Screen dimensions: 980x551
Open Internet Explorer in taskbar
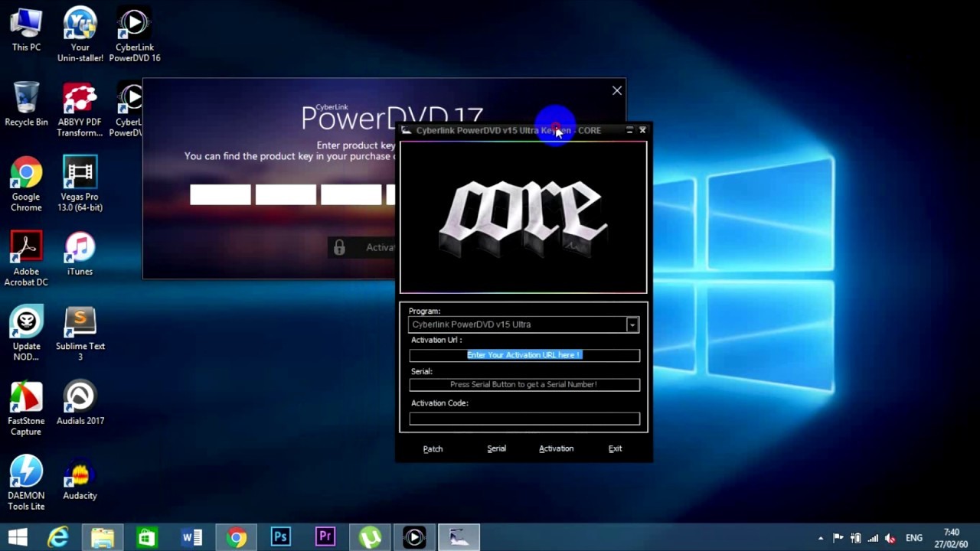pyautogui.click(x=58, y=537)
